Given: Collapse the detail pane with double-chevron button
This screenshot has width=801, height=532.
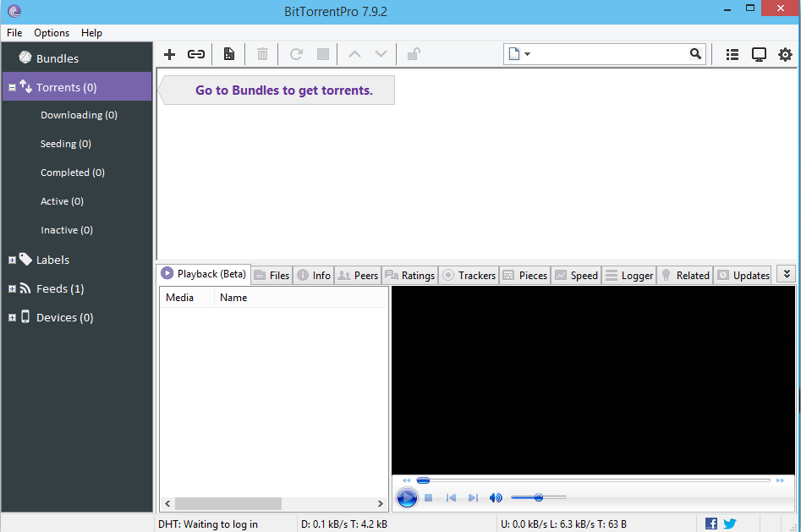Looking at the screenshot, I should (x=787, y=274).
